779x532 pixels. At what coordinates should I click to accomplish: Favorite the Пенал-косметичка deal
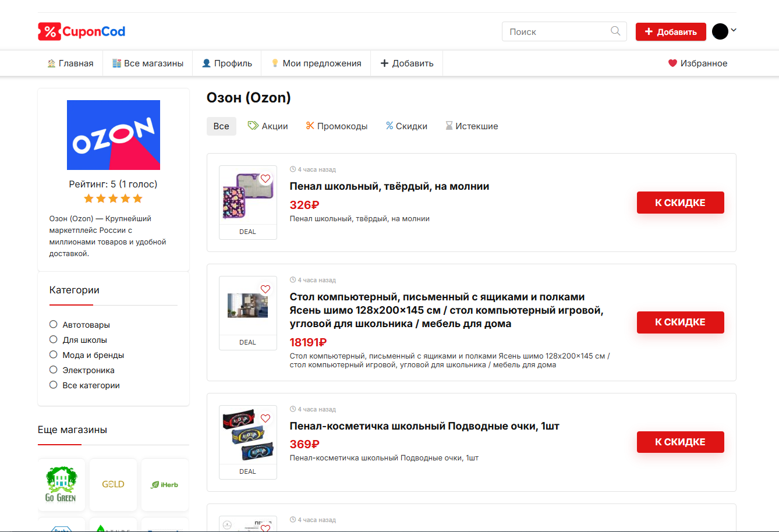tap(265, 418)
